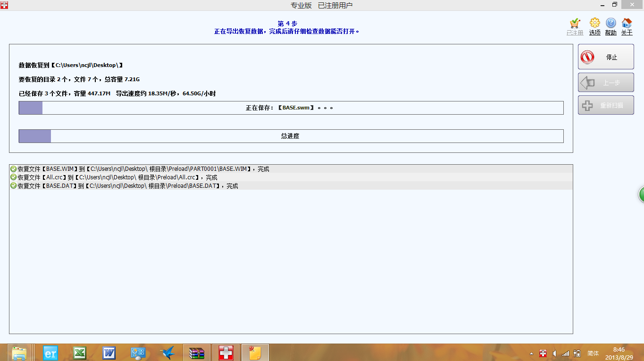Select the BASE.DAT recovery log entry
Image resolution: width=644 pixels, height=361 pixels.
click(128, 186)
